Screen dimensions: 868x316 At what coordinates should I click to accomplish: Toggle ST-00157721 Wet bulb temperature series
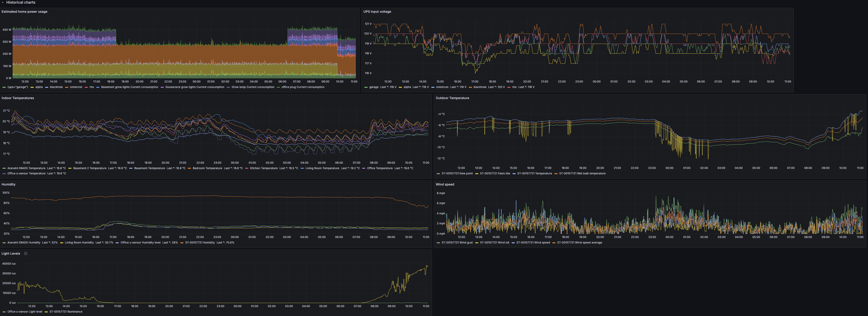click(582, 174)
